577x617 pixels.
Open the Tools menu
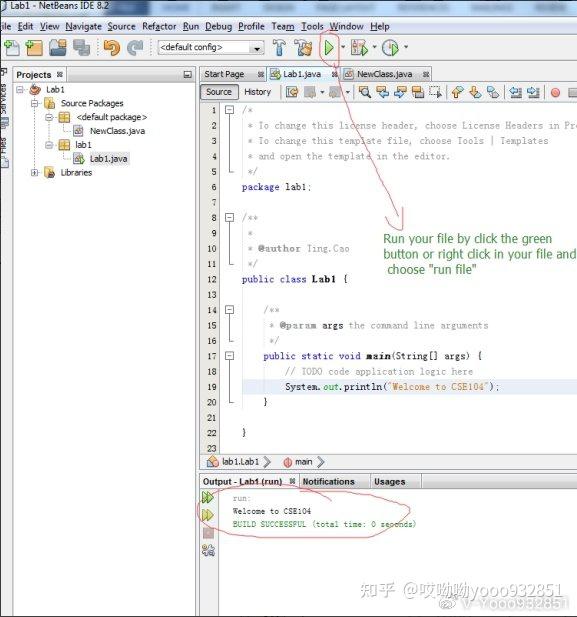[312, 27]
